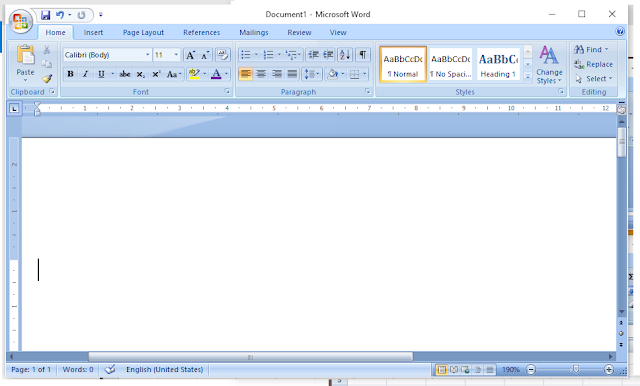640x386 pixels.
Task: Apply subscript formatting
Action: (140, 74)
